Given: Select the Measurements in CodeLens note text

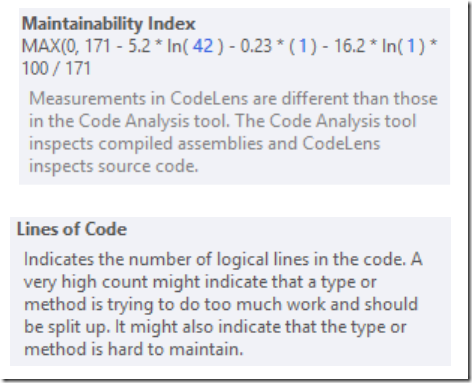Looking at the screenshot, I should pyautogui.click(x=233, y=132).
